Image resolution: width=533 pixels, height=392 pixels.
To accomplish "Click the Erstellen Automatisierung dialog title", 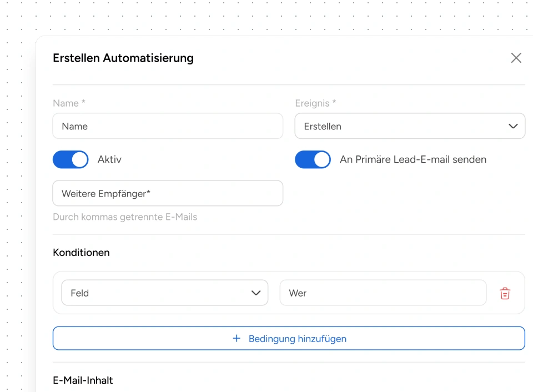I will (123, 58).
